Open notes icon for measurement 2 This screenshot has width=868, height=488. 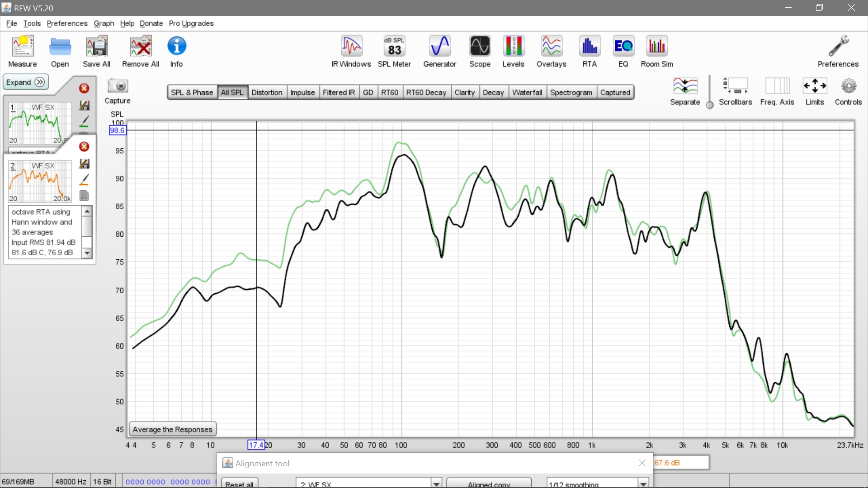(84, 196)
